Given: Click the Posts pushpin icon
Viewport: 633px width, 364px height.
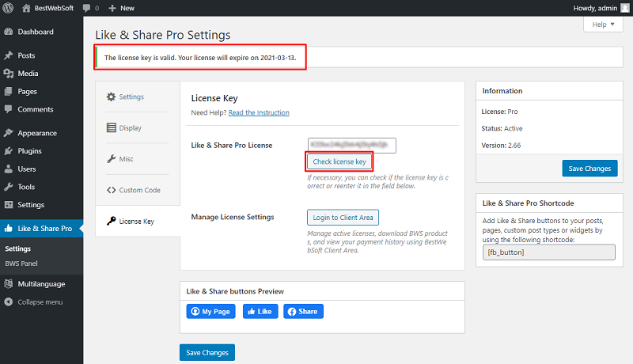Looking at the screenshot, I should coord(9,55).
